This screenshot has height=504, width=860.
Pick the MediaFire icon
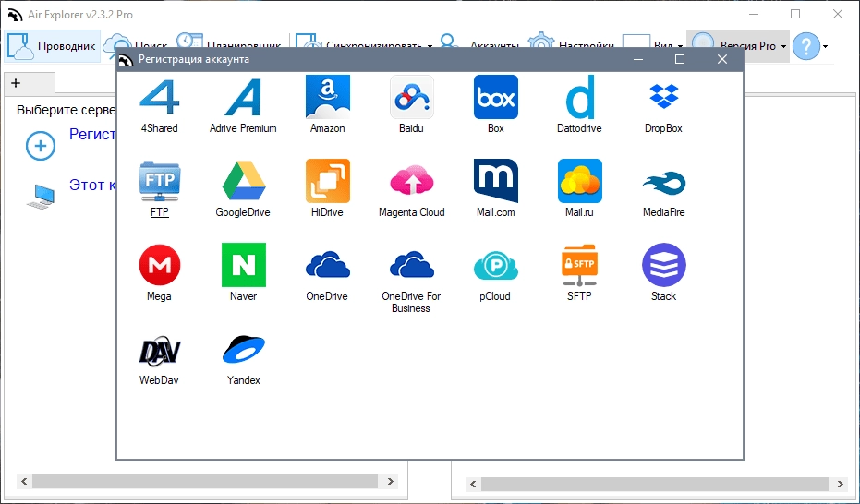click(x=663, y=183)
